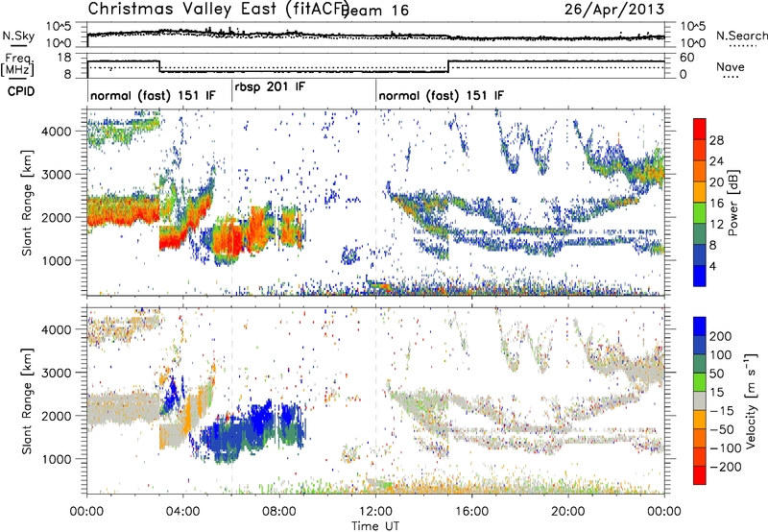Viewport: 768px width, 532px height.
Task: Click the '4' value on Power colorbar
Action: tap(713, 266)
